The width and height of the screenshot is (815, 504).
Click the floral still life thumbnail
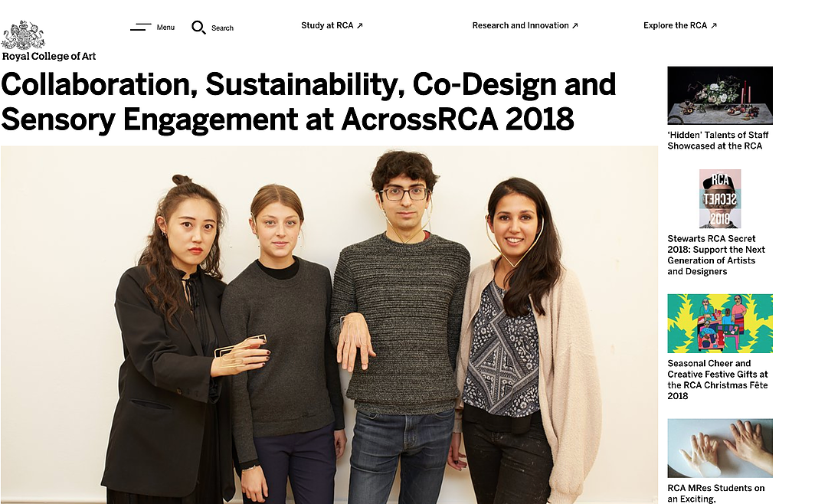[720, 95]
